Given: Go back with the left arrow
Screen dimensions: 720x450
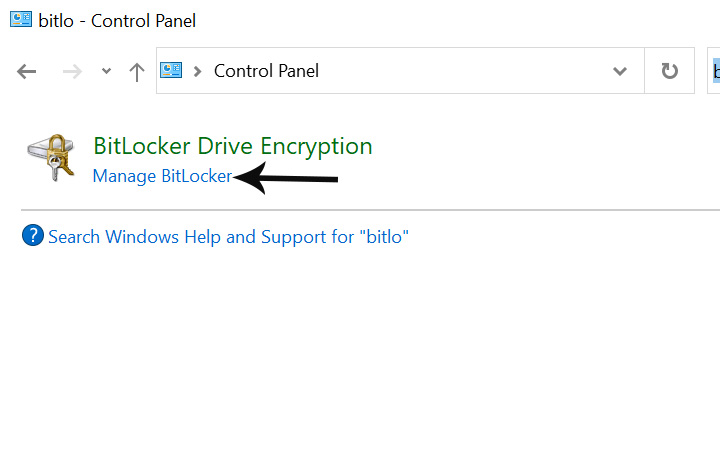Looking at the screenshot, I should click(26, 71).
